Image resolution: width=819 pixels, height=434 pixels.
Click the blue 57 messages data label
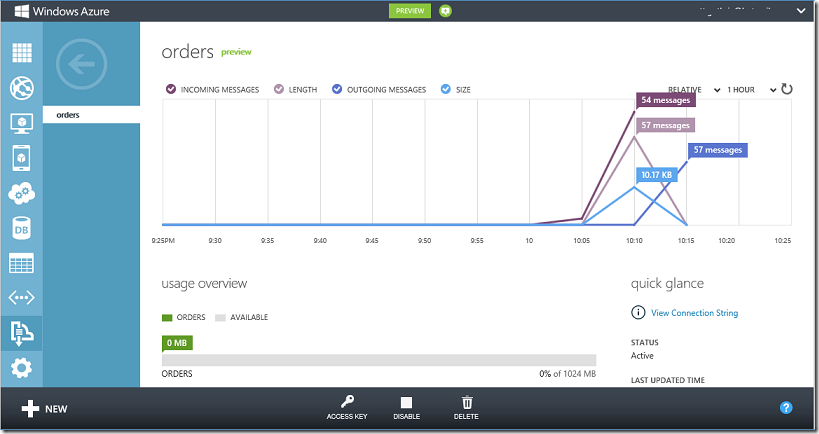[x=718, y=150]
